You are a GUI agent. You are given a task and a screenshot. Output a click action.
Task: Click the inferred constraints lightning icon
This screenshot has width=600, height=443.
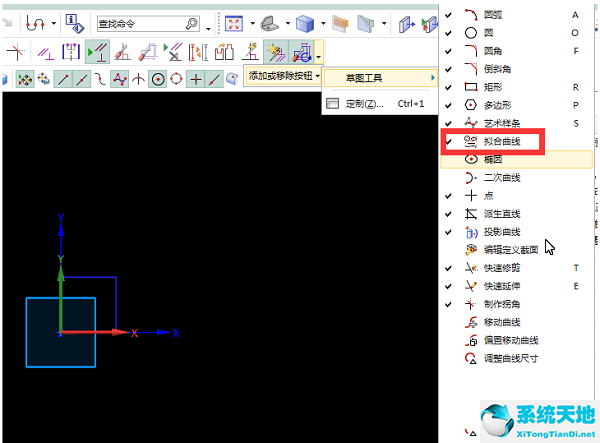coord(250,52)
